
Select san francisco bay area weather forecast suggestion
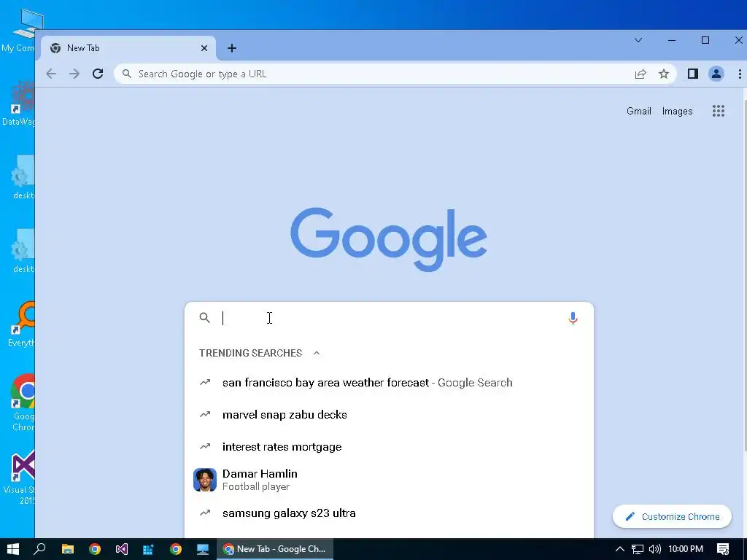coord(390,382)
